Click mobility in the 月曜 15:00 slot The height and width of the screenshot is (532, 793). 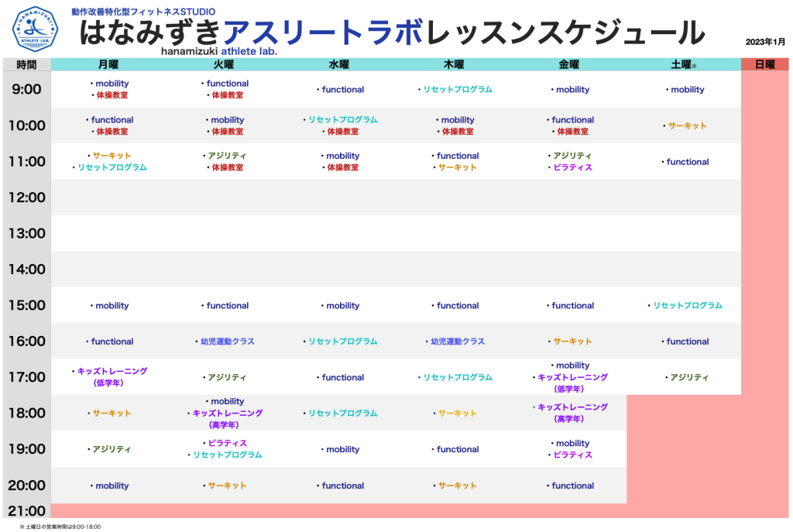[x=112, y=305]
